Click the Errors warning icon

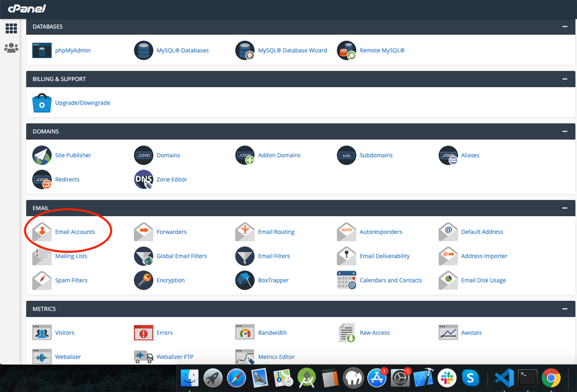point(143,333)
